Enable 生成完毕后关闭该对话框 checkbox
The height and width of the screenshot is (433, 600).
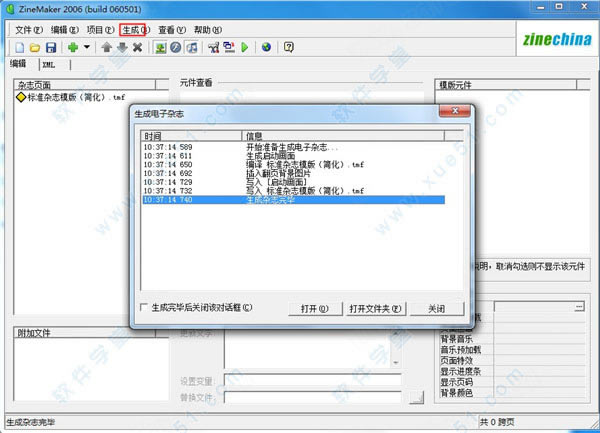[x=144, y=307]
